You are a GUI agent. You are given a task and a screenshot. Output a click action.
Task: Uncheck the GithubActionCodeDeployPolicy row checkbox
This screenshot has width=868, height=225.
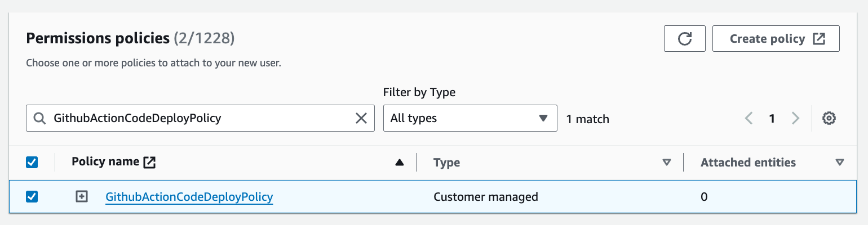click(32, 197)
